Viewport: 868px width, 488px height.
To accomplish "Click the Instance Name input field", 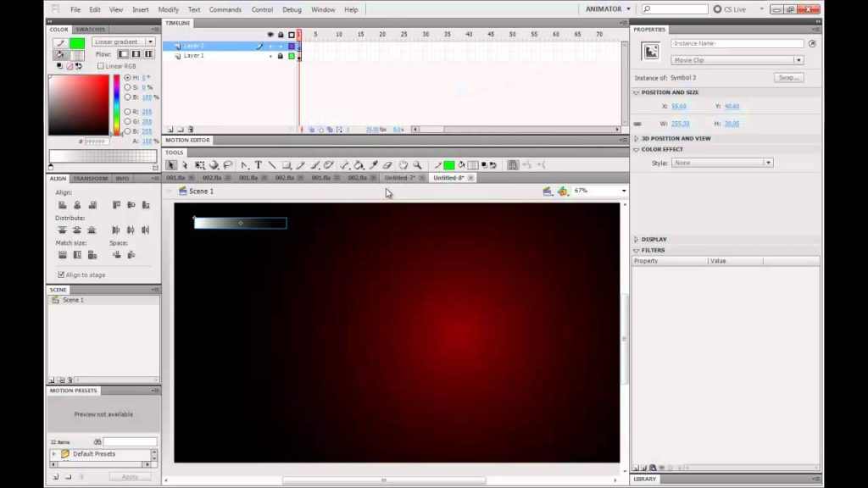I will [737, 43].
